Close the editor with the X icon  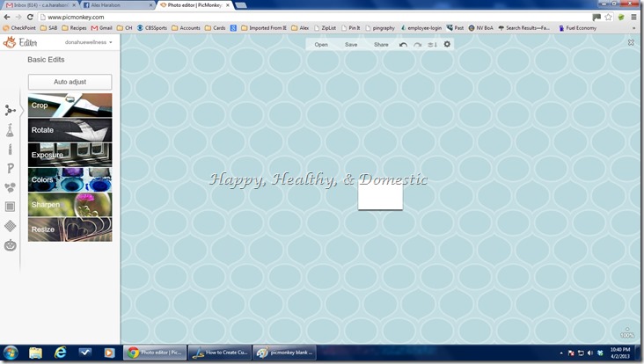point(631,42)
